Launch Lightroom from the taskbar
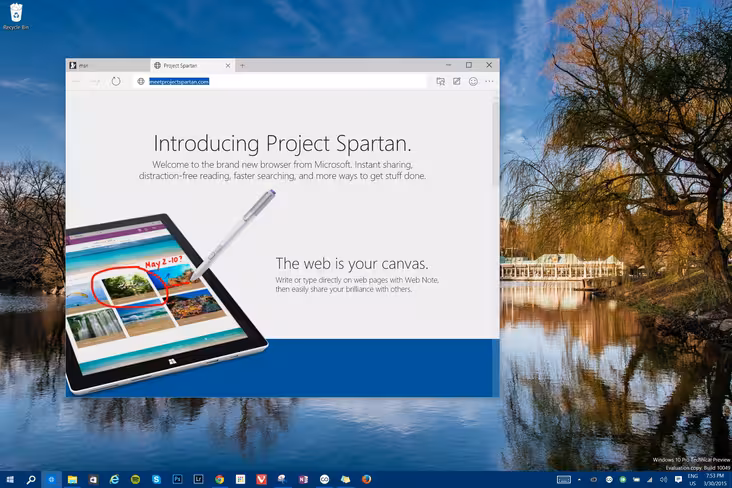 tap(198, 480)
